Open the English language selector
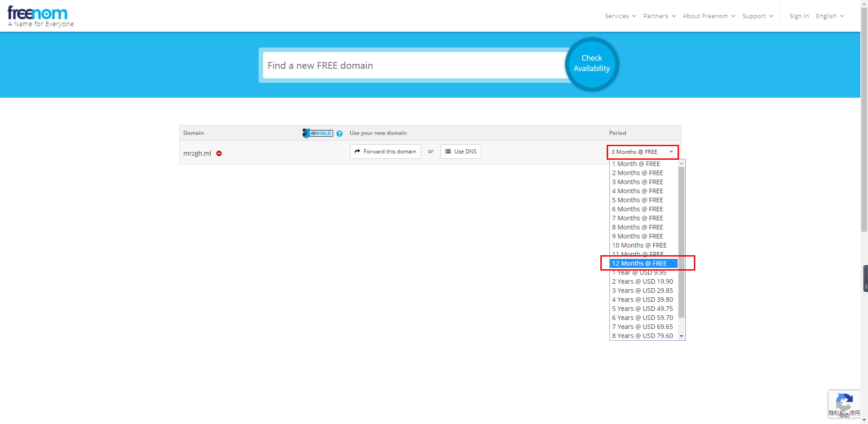This screenshot has width=868, height=424. pos(830,16)
